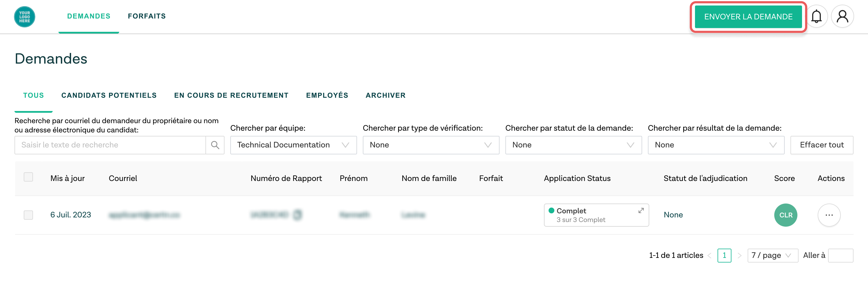Open the statut de la demande dropdown

[x=573, y=145]
